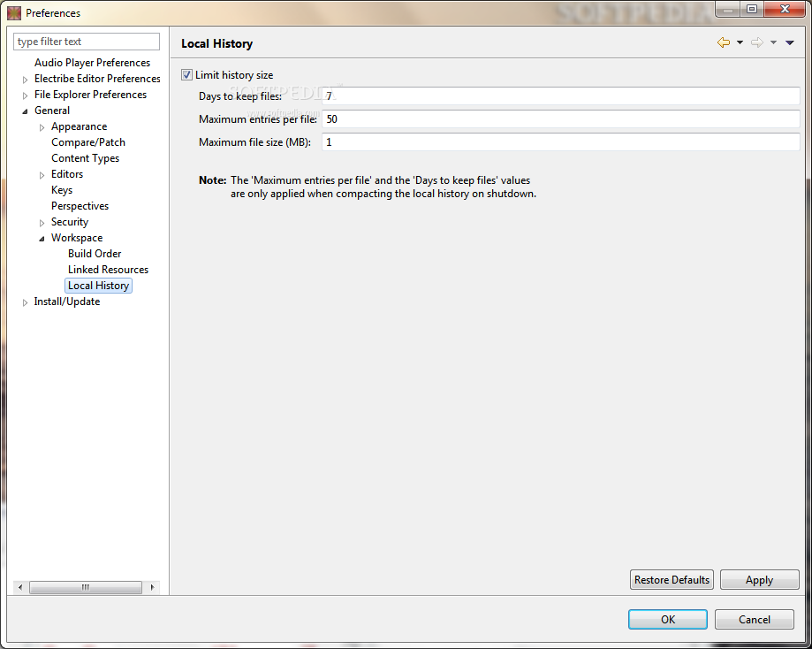Expand the Security tree node
This screenshot has height=649, width=812.
(x=42, y=223)
